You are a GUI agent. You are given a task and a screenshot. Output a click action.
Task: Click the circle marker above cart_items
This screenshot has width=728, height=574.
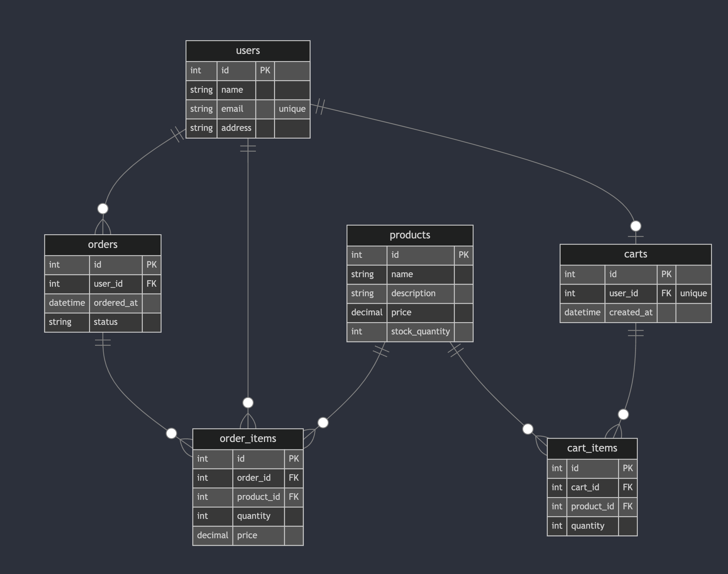[x=623, y=414]
